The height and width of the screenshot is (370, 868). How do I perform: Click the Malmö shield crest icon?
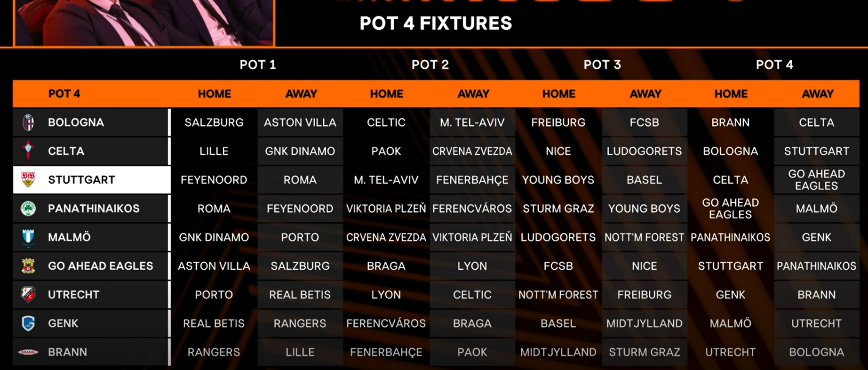point(28,237)
